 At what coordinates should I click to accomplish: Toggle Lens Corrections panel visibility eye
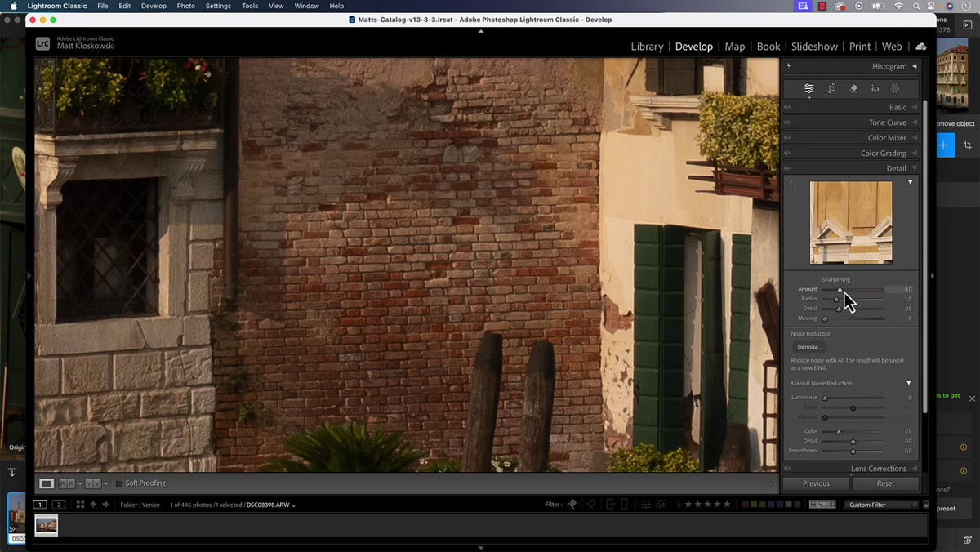click(788, 469)
